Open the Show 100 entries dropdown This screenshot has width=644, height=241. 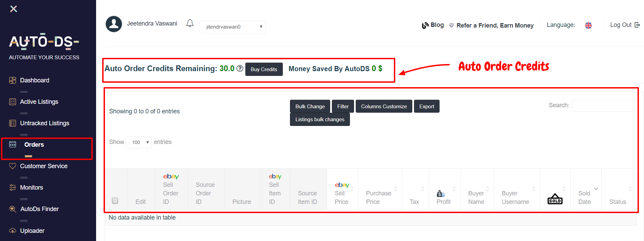(x=139, y=142)
